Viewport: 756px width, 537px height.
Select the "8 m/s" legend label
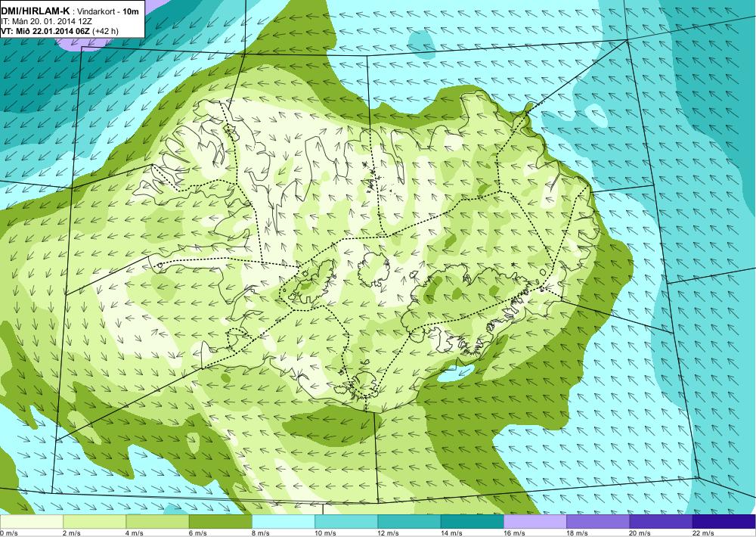click(262, 533)
